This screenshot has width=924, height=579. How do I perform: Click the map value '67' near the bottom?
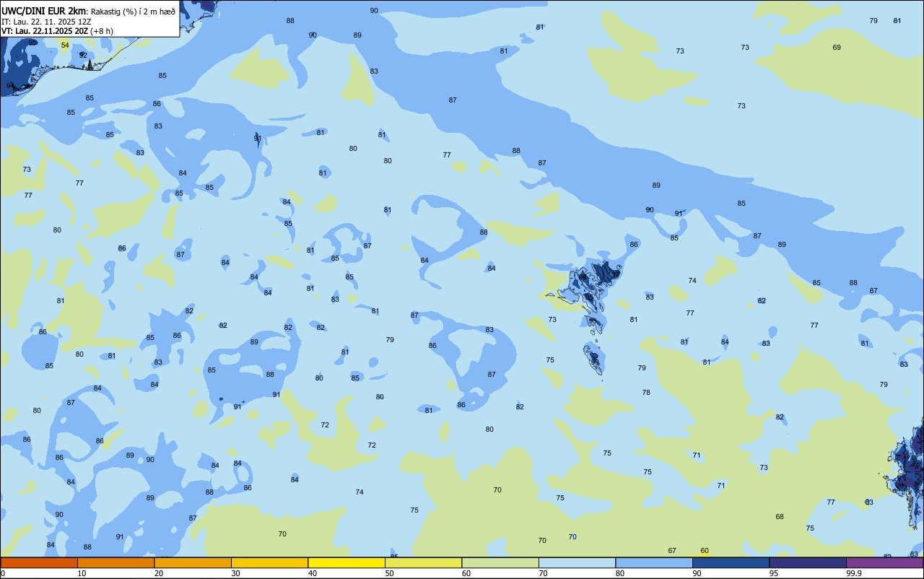pyautogui.click(x=672, y=551)
